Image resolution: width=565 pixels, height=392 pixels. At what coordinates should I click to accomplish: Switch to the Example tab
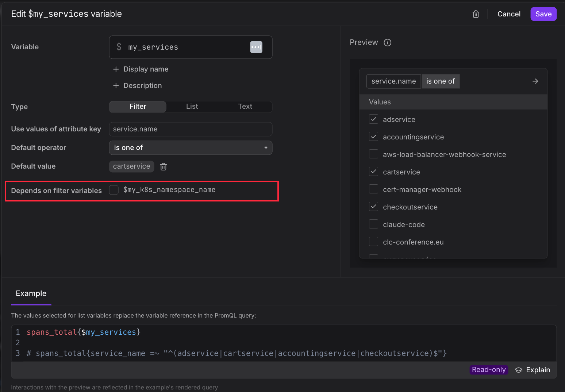(31, 294)
